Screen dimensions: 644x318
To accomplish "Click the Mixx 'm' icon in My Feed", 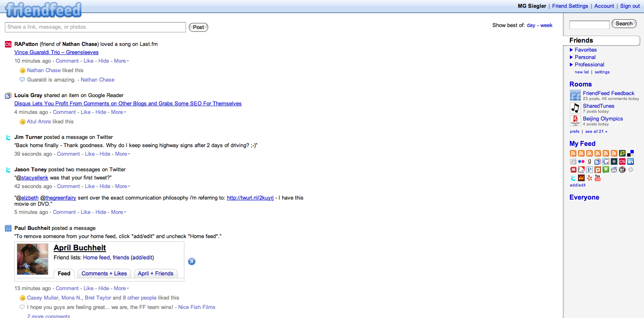I will [573, 170].
